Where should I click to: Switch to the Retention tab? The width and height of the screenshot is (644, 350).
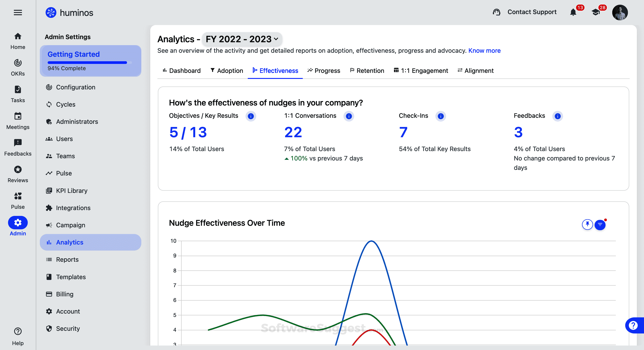pyautogui.click(x=367, y=71)
